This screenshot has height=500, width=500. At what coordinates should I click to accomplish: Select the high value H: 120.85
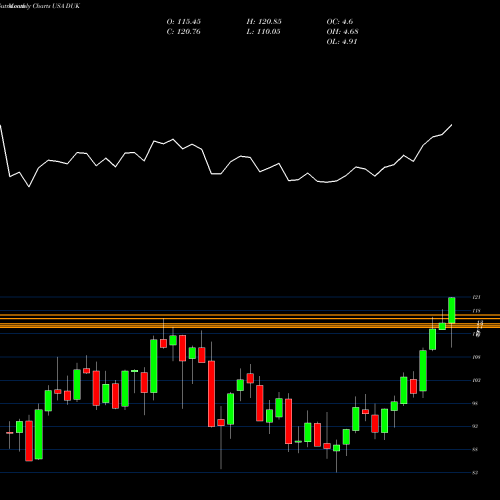[x=264, y=22]
